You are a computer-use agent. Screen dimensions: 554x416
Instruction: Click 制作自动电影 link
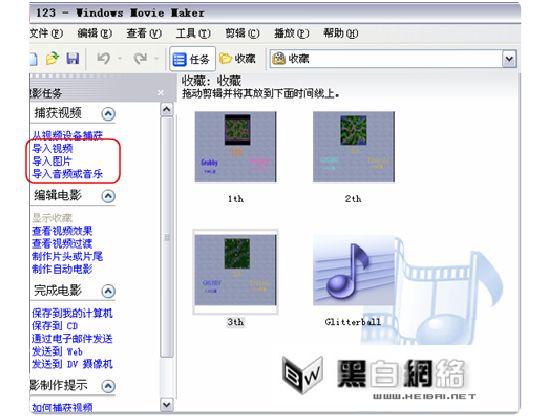62,269
